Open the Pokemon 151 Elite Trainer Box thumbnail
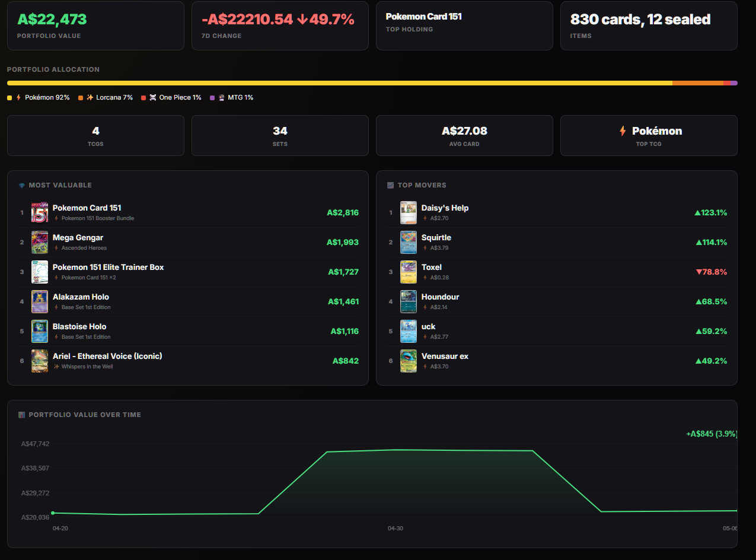Screen dimensions: 756x560 (40, 272)
